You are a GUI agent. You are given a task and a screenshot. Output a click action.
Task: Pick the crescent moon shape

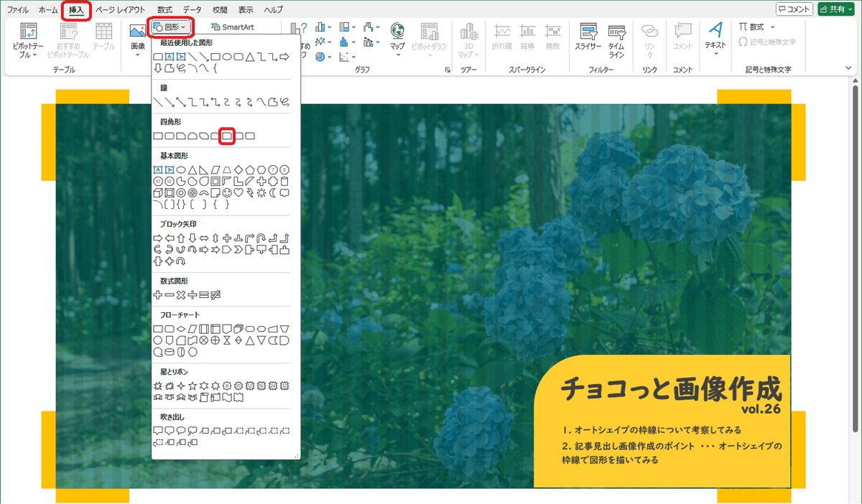click(273, 193)
